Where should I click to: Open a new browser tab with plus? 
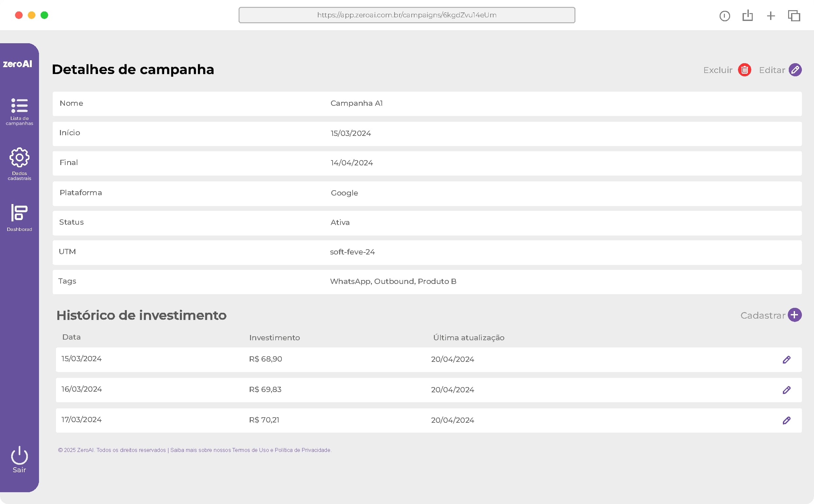(771, 16)
